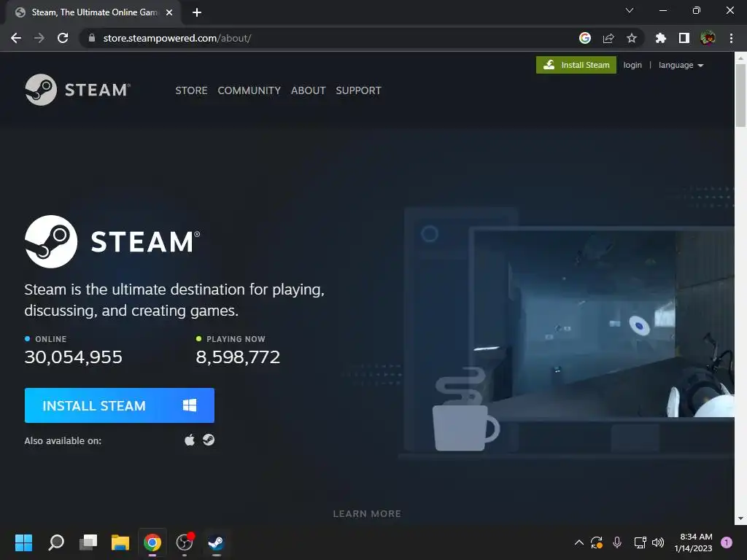
Task: Close the Steam browser tab
Action: tap(169, 12)
